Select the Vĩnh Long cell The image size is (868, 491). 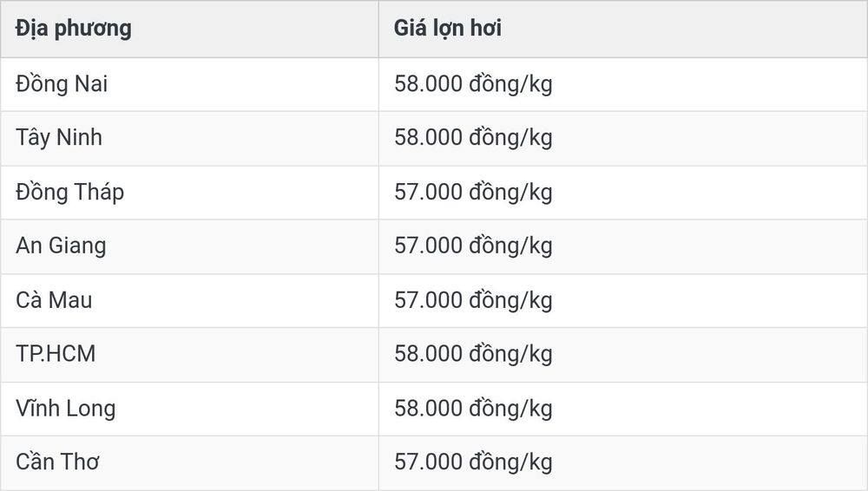189,409
